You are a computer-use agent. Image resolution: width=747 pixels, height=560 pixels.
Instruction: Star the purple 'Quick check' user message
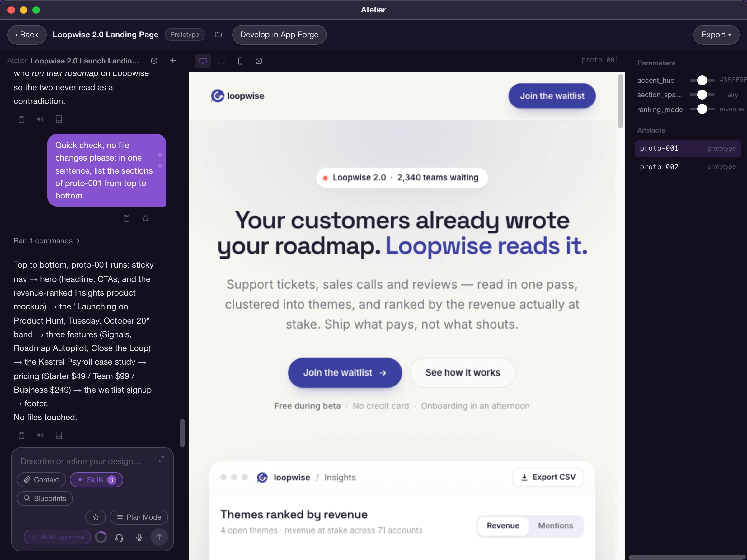pyautogui.click(x=145, y=218)
